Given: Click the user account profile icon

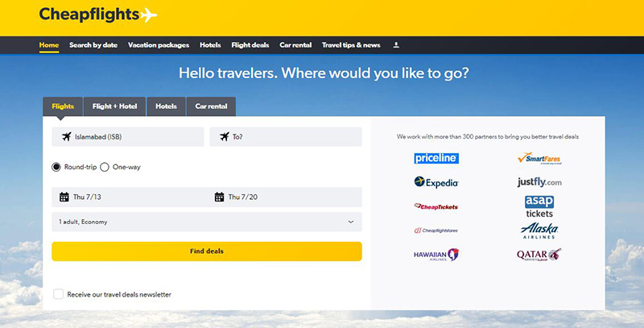Looking at the screenshot, I should (396, 45).
